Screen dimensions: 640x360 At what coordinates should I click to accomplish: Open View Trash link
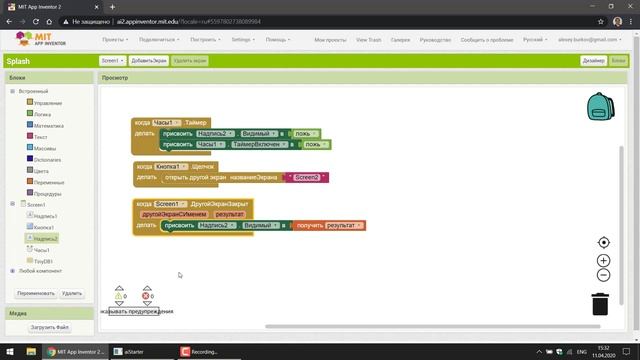point(369,40)
